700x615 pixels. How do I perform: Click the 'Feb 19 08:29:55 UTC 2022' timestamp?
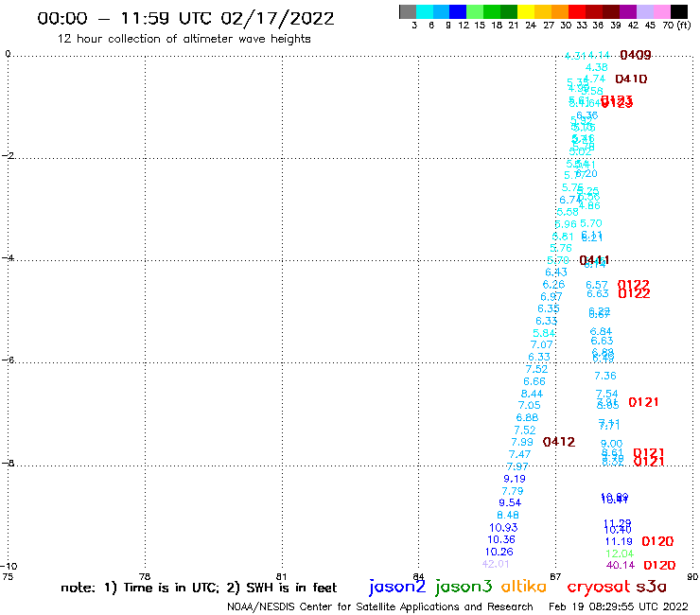(x=619, y=606)
